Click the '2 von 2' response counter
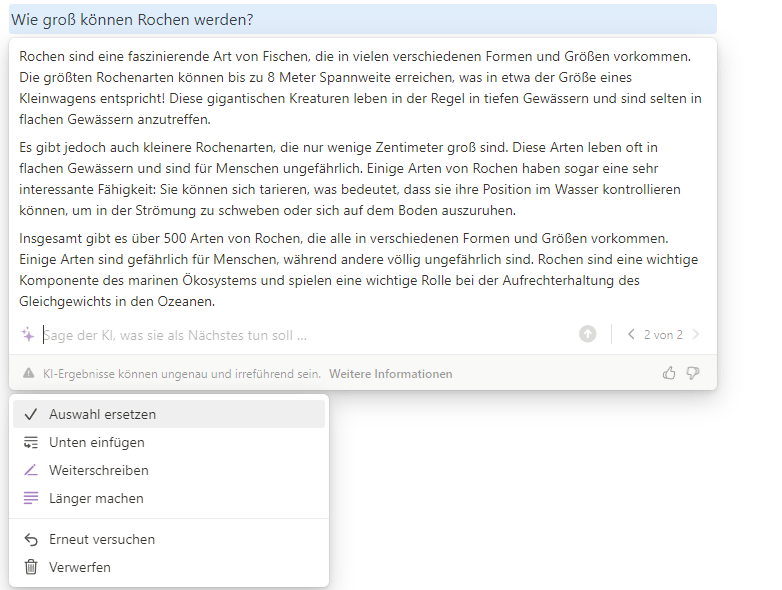782x590 pixels. click(663, 335)
